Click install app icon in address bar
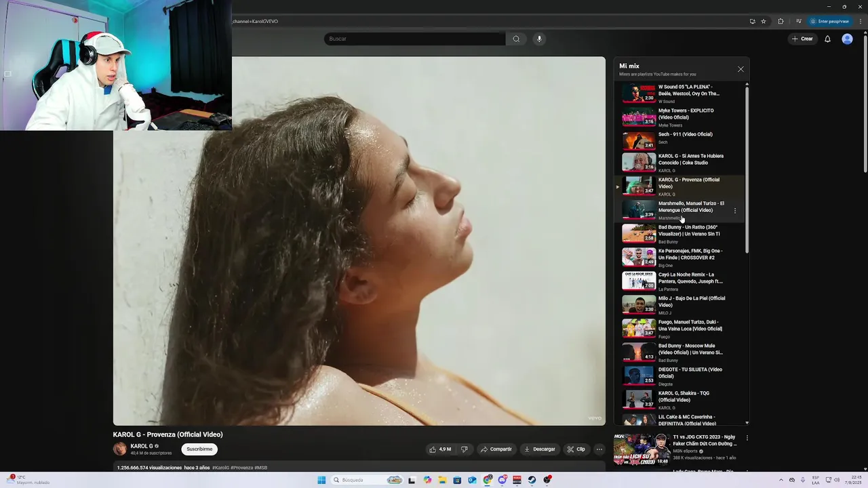 click(x=752, y=21)
